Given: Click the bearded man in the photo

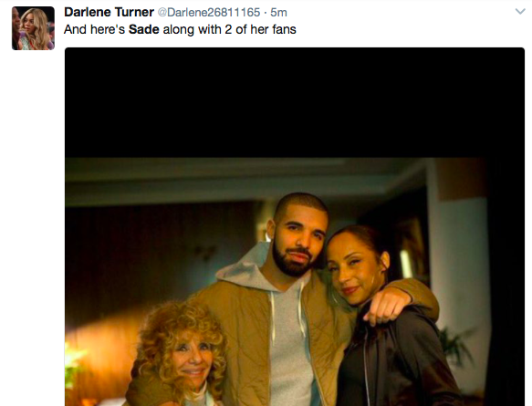Looking at the screenshot, I should coord(295,288).
